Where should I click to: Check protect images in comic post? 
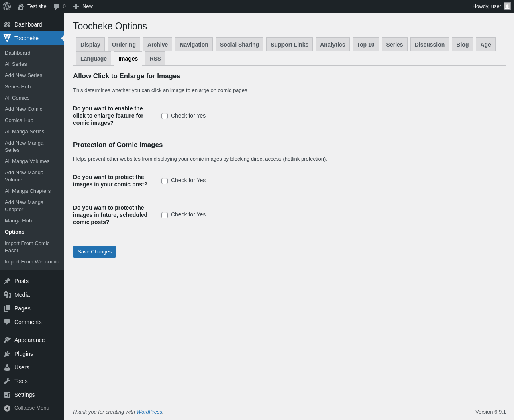coord(165,181)
